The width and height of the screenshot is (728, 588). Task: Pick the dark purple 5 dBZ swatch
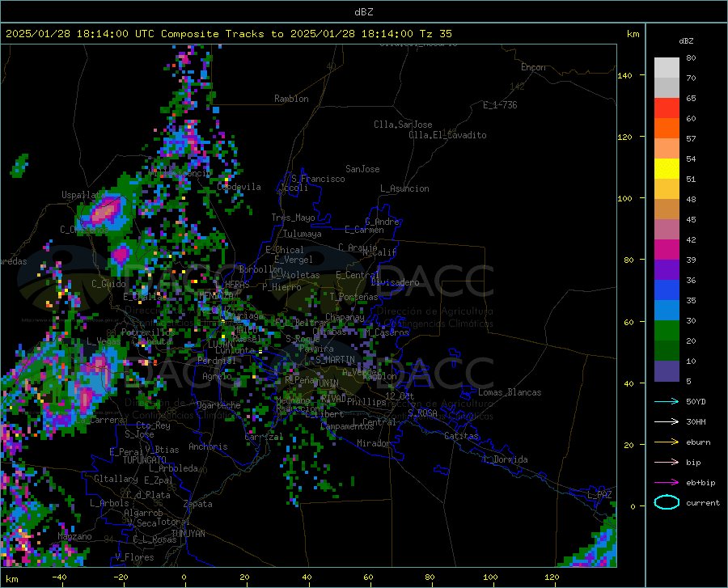pyautogui.click(x=667, y=371)
